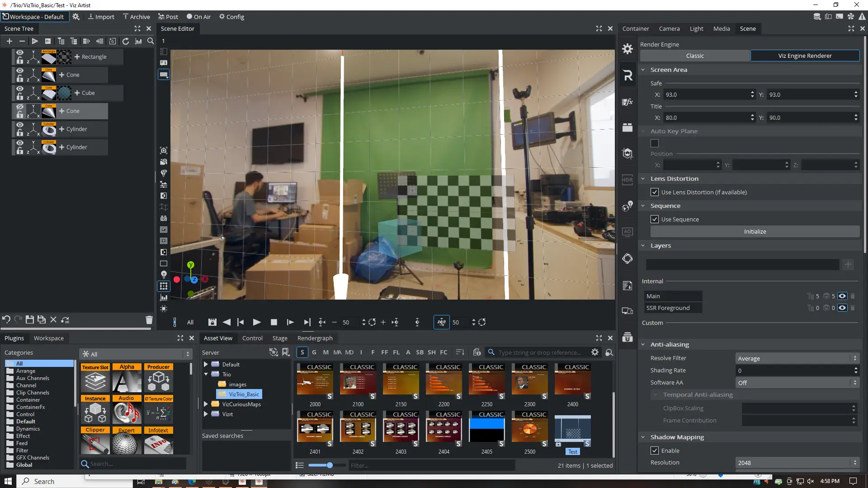This screenshot has height=488, width=868.
Task: Click the refresh icon in the Scene Tree toolbar
Action: tap(126, 41)
